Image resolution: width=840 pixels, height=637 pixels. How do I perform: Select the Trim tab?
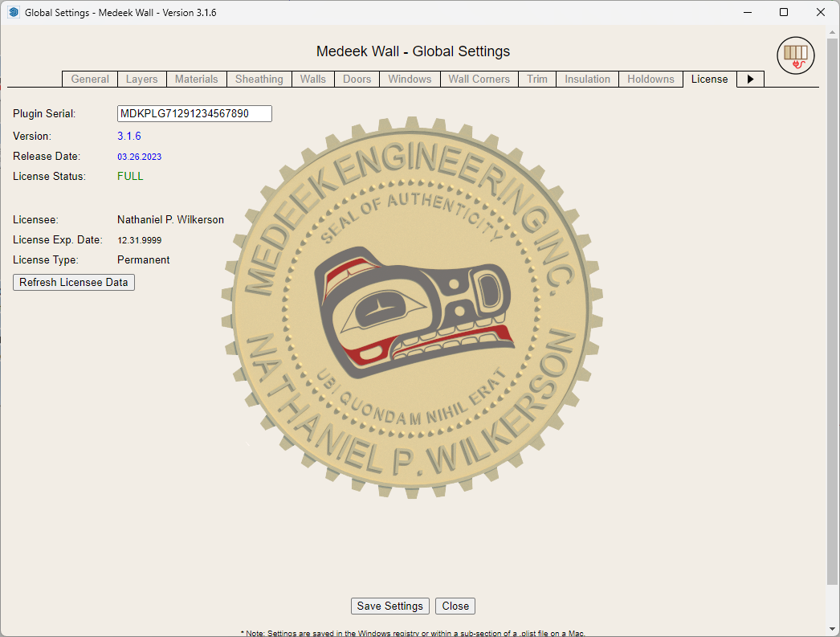(537, 79)
